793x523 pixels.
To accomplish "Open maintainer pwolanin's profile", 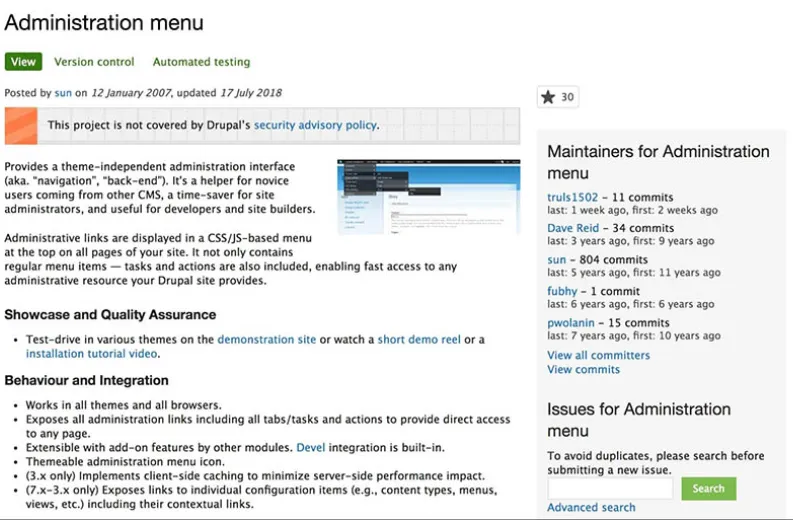I will point(571,323).
